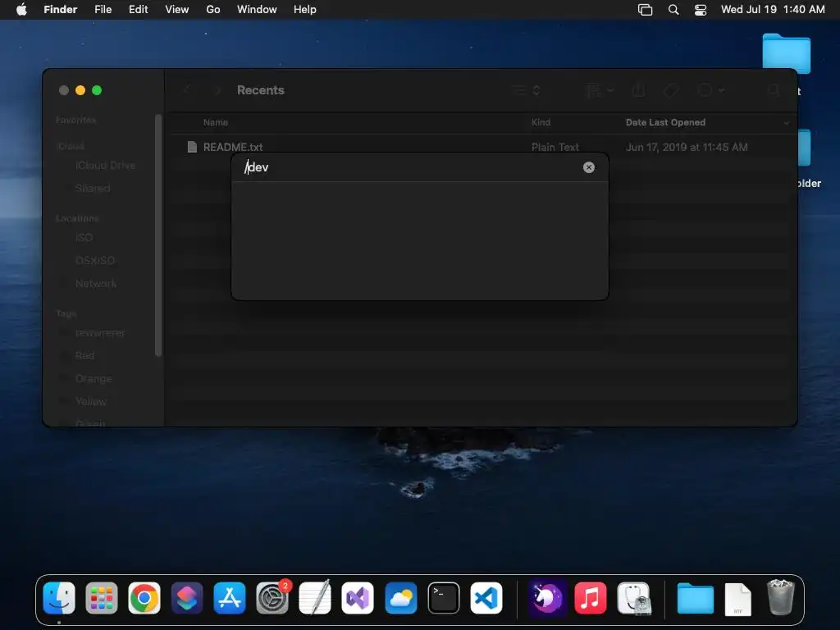This screenshot has height=630, width=840.
Task: Open Spotlight search in menu bar
Action: 673,10
